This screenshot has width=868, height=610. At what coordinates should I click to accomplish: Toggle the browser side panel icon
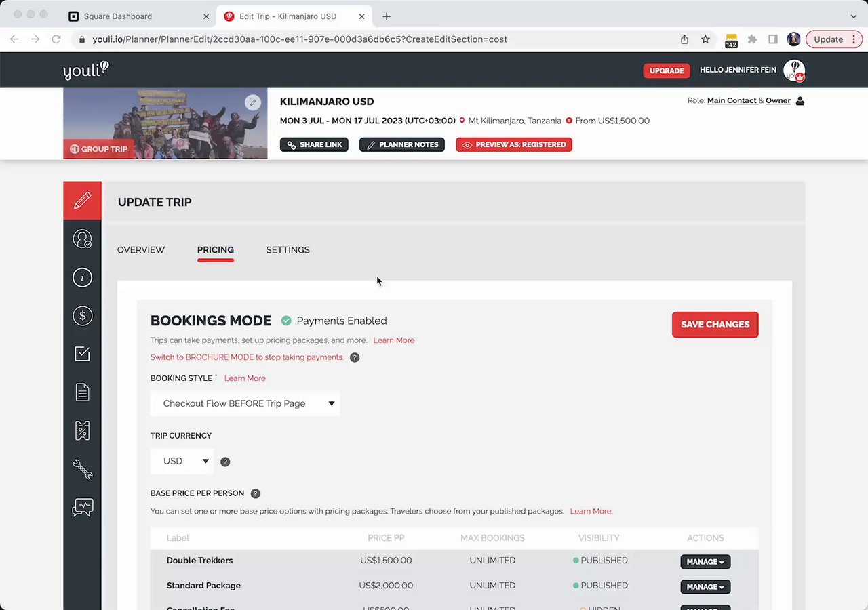click(x=773, y=39)
